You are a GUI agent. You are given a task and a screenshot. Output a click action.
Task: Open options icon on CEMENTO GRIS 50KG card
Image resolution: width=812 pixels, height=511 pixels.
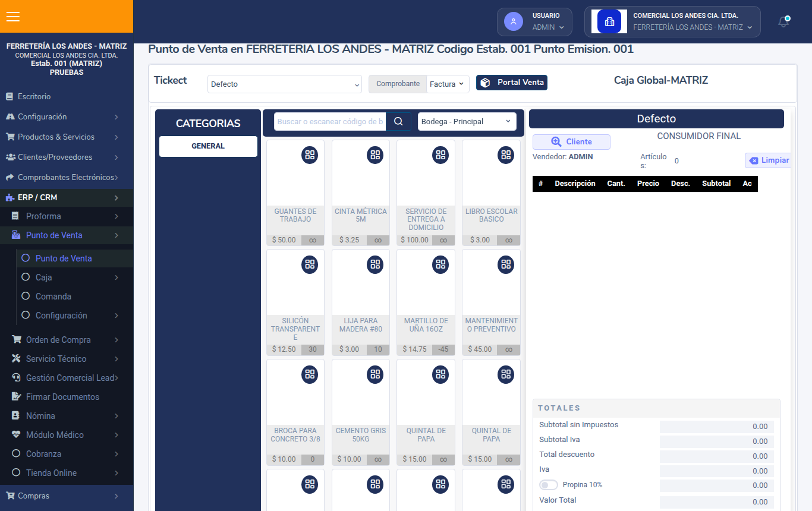point(374,374)
